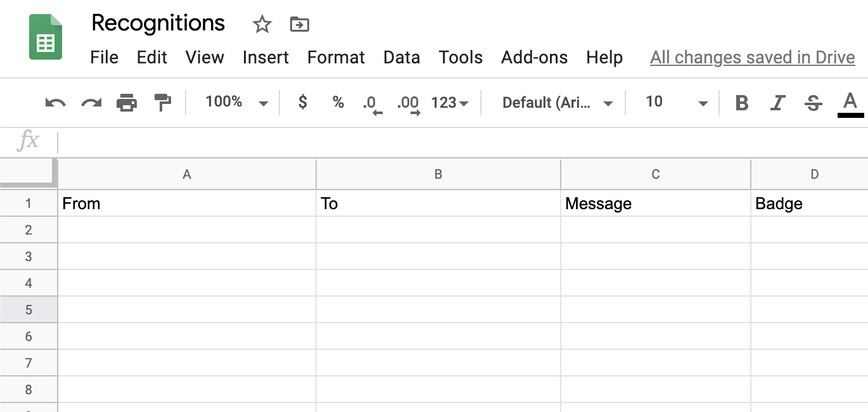This screenshot has width=868, height=412.
Task: Open the text color picker
Action: (850, 102)
